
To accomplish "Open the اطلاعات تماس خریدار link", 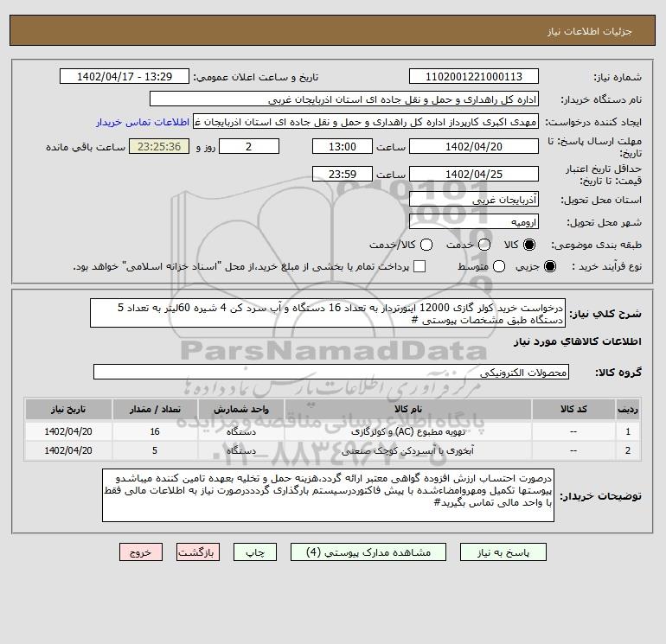I will click(143, 122).
